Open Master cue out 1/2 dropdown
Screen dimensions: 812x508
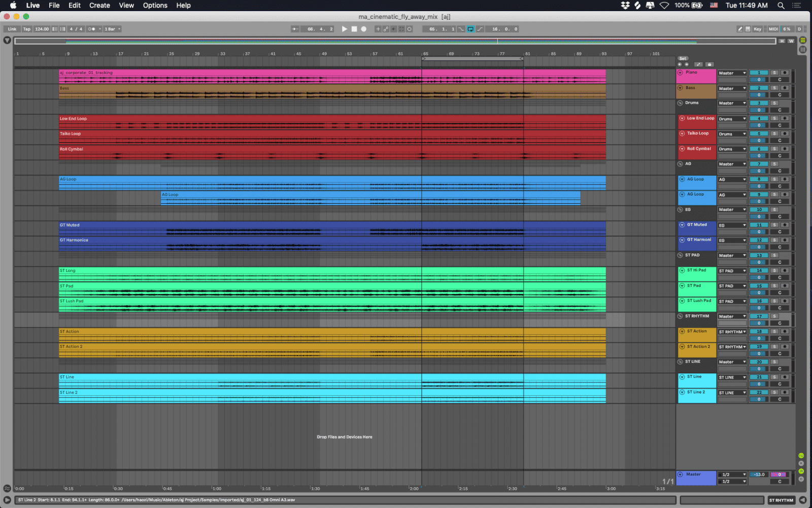[732, 474]
